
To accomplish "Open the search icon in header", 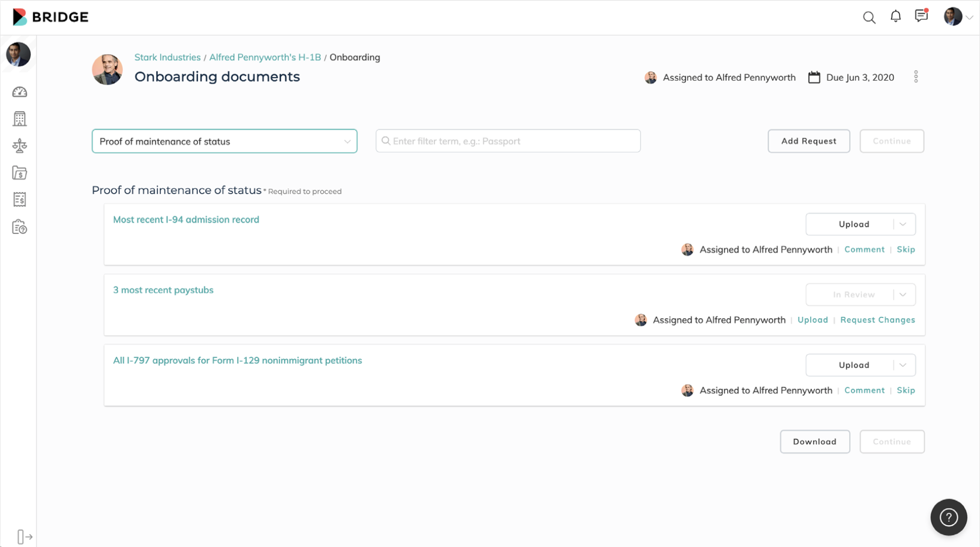I will pyautogui.click(x=869, y=17).
